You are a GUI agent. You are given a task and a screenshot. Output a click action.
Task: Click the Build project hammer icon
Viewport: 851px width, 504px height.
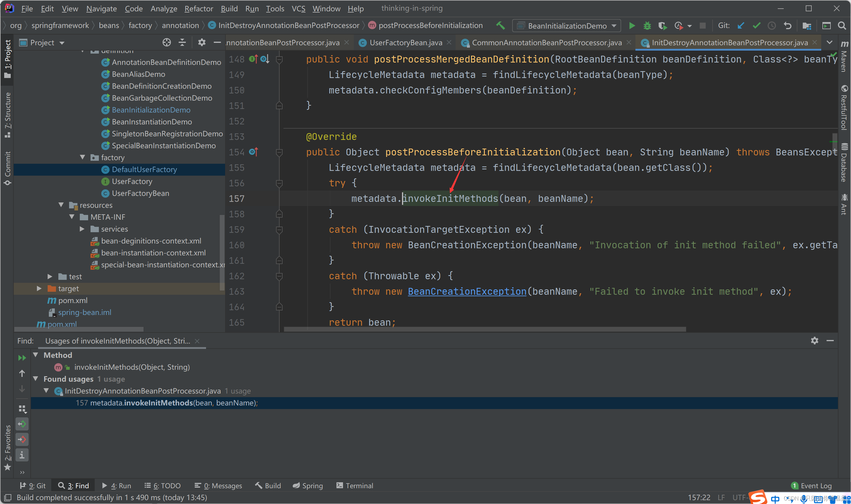(x=500, y=26)
